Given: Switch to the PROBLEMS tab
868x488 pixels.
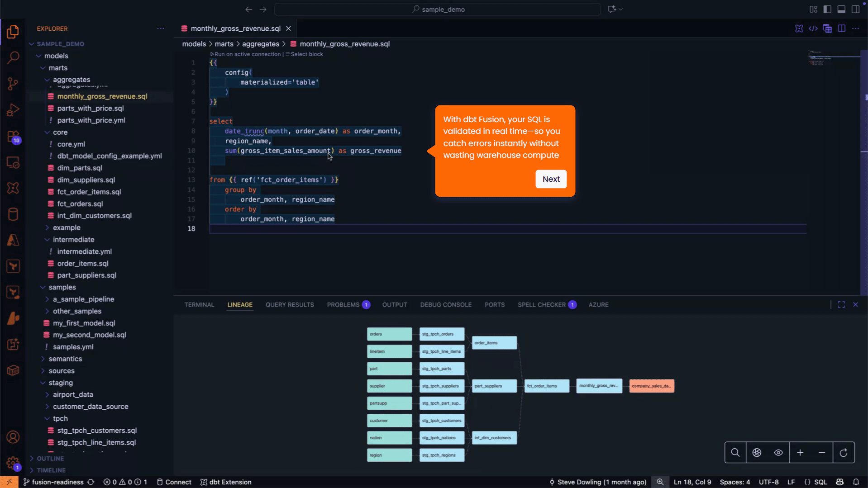Looking at the screenshot, I should pos(343,305).
